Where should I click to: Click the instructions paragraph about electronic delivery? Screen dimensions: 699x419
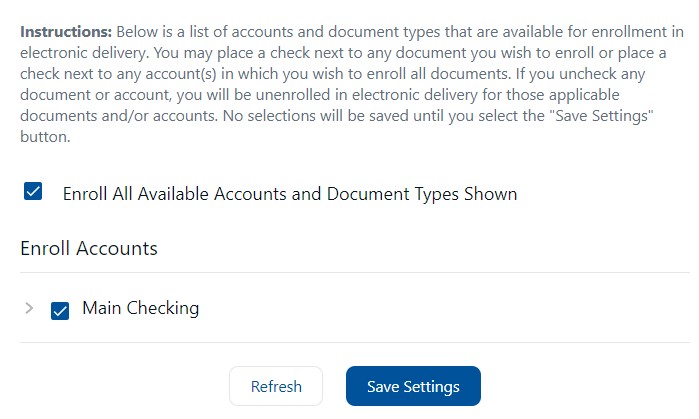(x=352, y=84)
